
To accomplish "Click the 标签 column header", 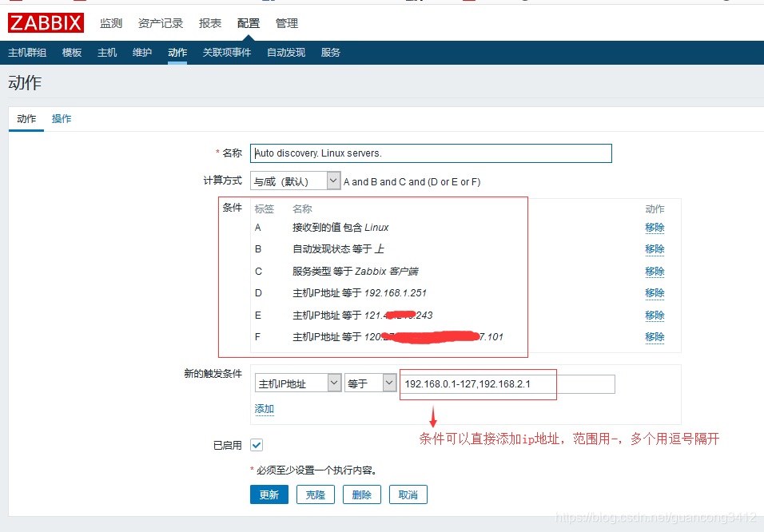I will (x=264, y=209).
